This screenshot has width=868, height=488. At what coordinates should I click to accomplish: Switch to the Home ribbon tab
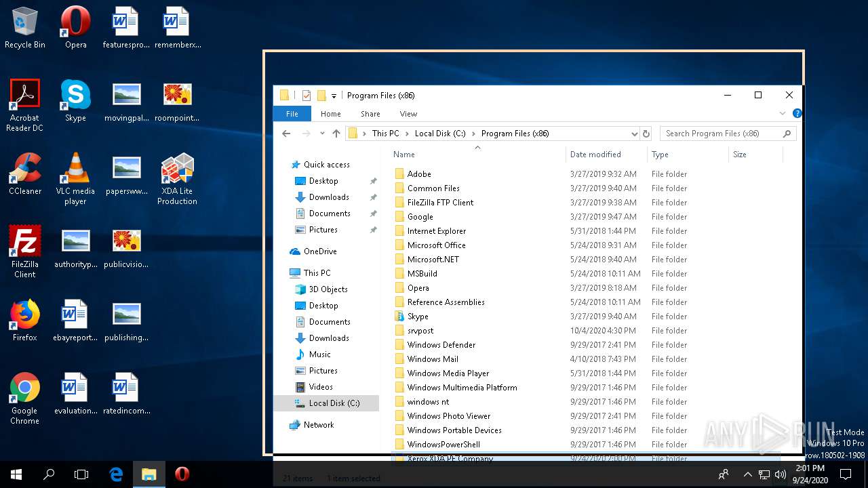[x=331, y=114]
